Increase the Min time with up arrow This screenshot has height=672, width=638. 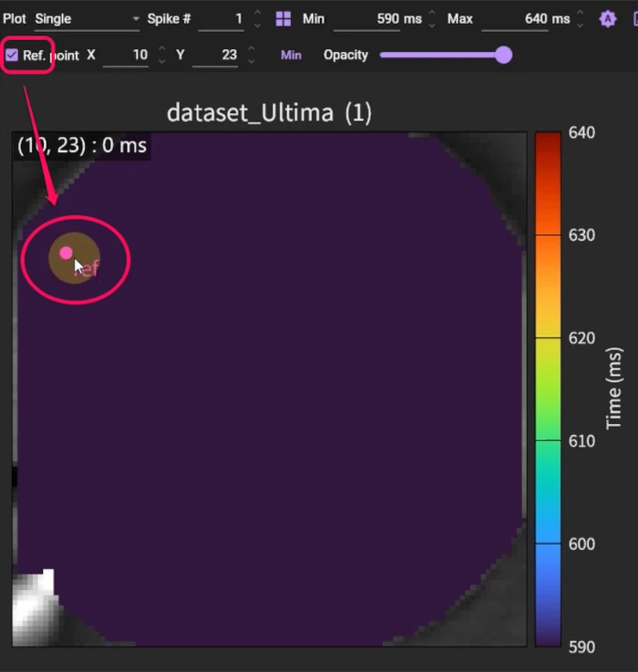432,14
